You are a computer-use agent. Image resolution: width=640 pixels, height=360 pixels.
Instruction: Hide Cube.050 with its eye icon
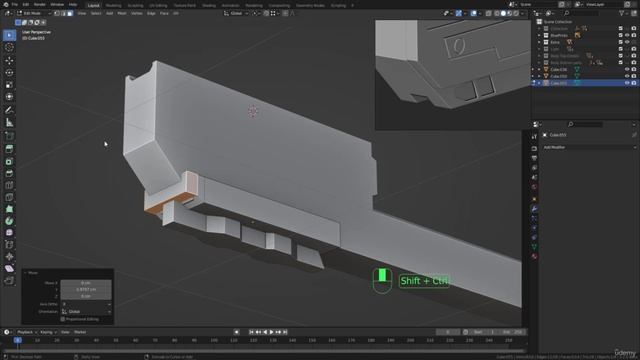click(x=627, y=76)
